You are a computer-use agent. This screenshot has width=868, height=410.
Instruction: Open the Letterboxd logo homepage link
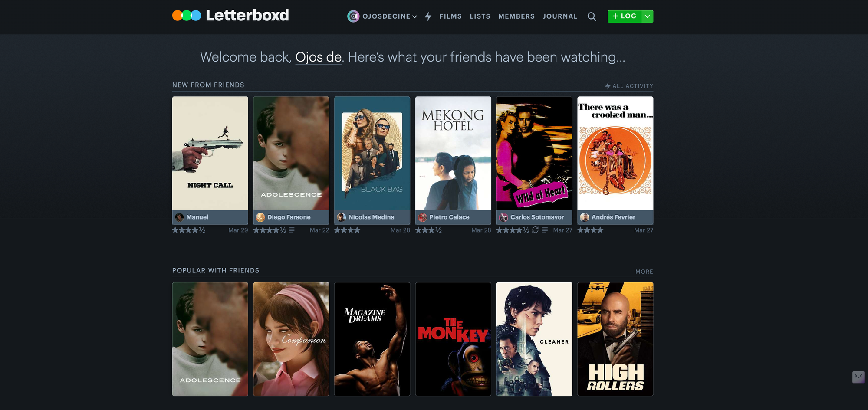point(230,16)
